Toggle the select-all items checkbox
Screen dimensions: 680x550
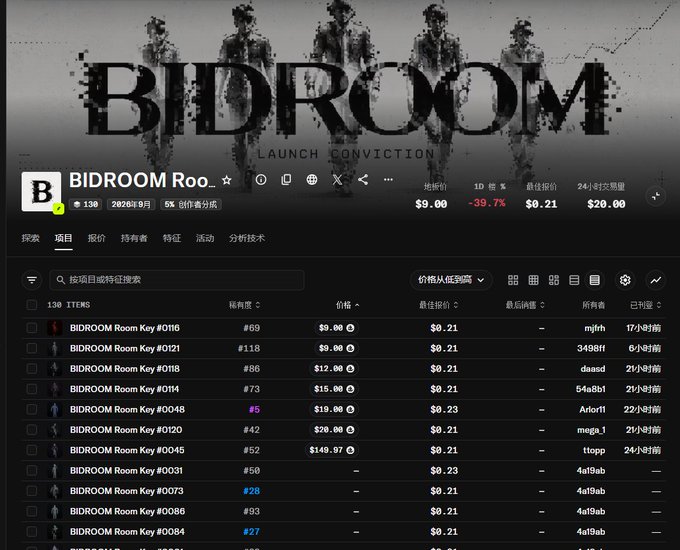coord(32,305)
